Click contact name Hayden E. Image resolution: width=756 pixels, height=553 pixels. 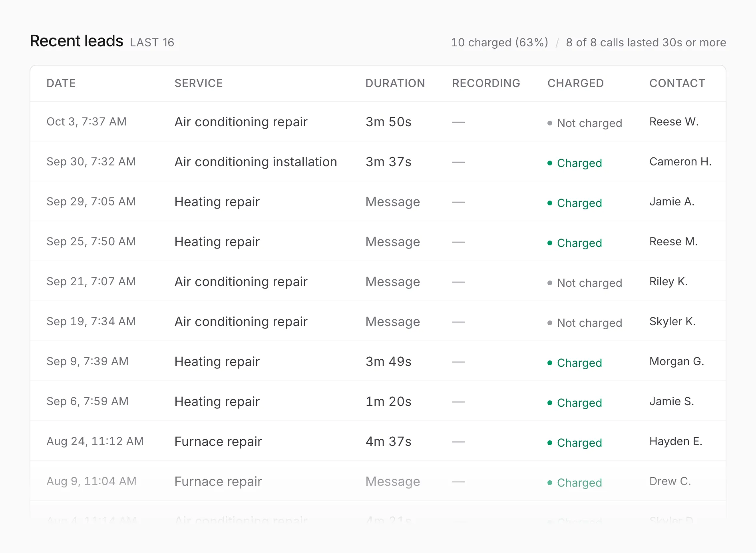pyautogui.click(x=676, y=441)
